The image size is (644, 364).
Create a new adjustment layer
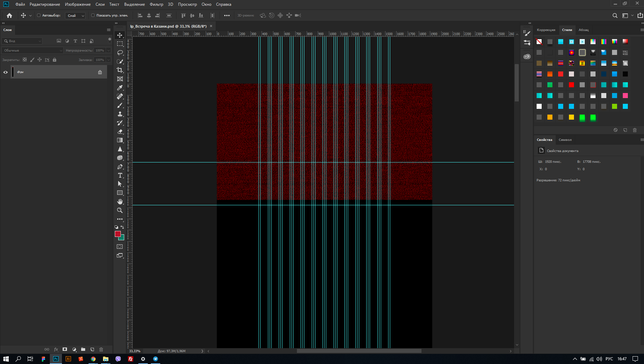coord(74,350)
